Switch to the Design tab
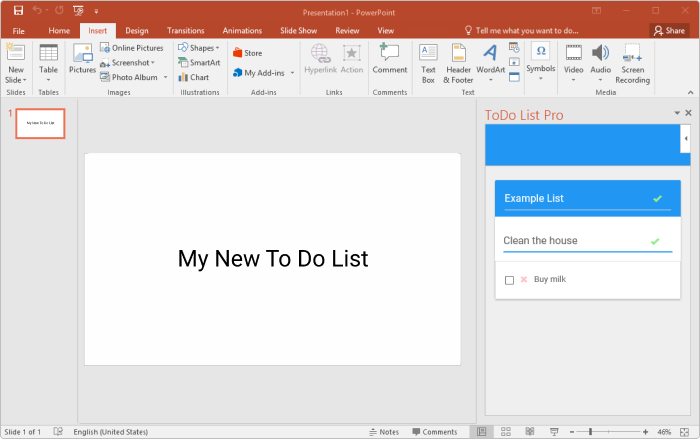700x439 pixels. [137, 31]
